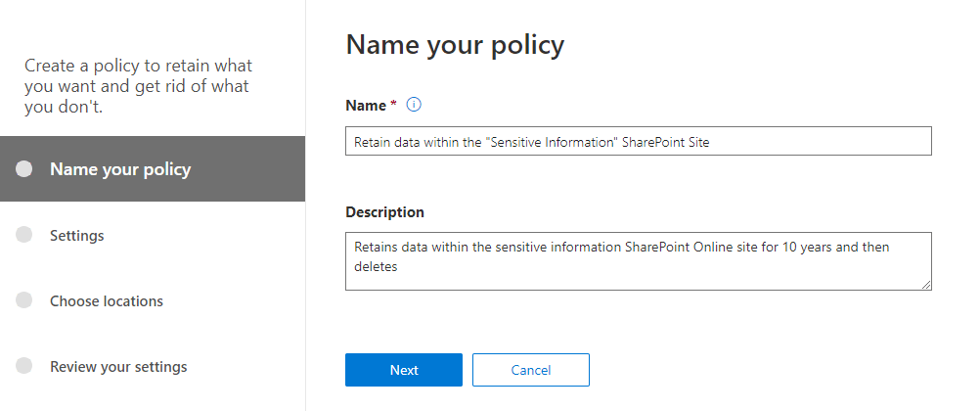Click the Name your policy page heading
The width and height of the screenshot is (980, 411).
[x=455, y=45]
